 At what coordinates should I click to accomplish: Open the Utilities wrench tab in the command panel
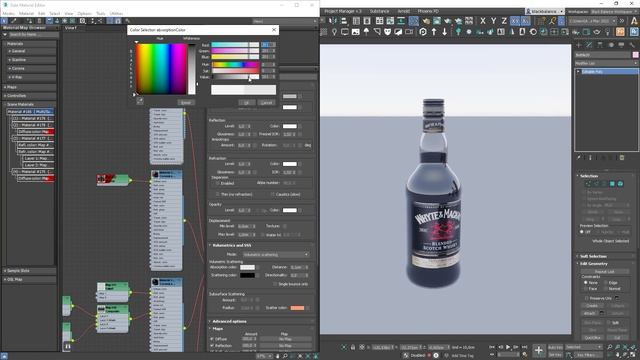(632, 45)
